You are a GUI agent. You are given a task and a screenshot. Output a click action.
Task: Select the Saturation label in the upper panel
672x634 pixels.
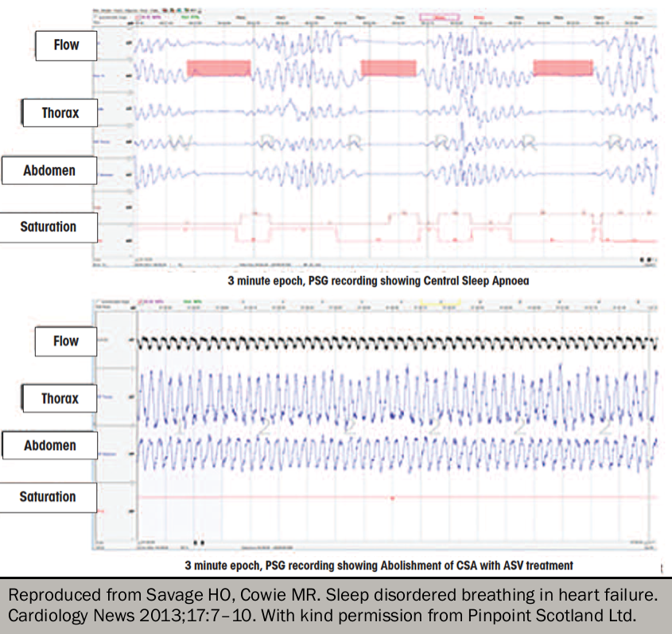click(49, 227)
